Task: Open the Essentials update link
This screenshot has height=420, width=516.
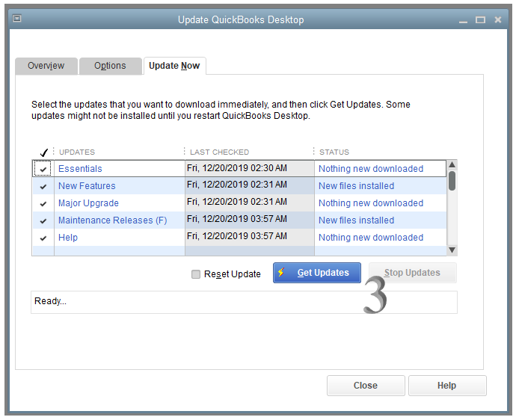Action: pyautogui.click(x=80, y=169)
